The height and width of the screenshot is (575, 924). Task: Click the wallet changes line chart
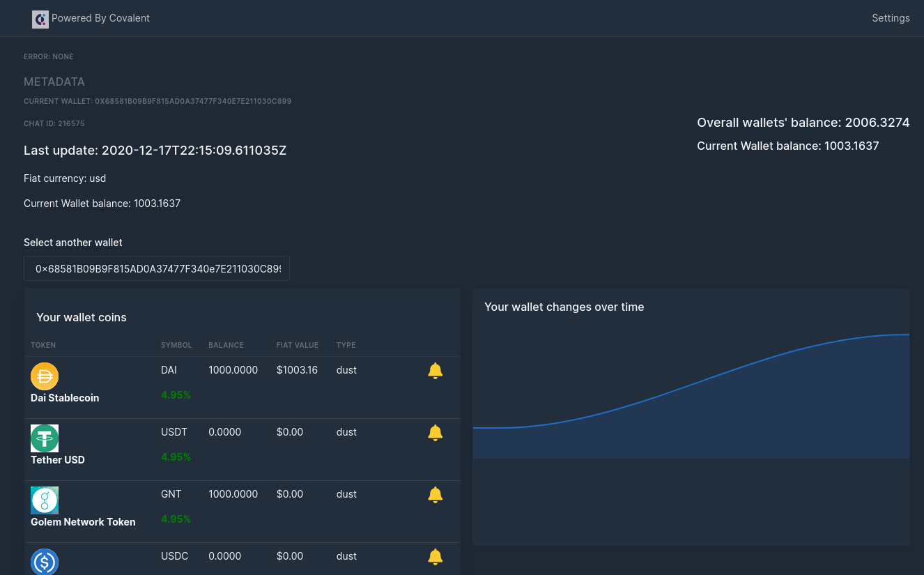click(x=691, y=396)
